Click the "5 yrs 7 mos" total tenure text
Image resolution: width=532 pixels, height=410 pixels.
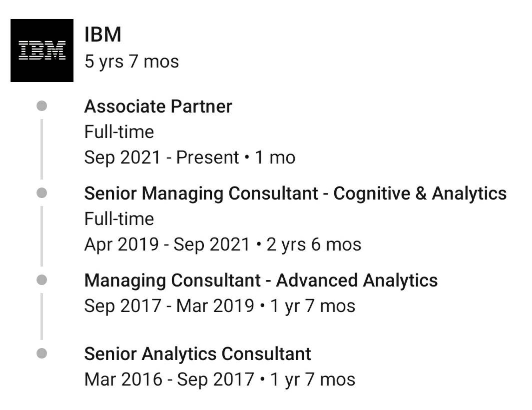click(x=132, y=62)
